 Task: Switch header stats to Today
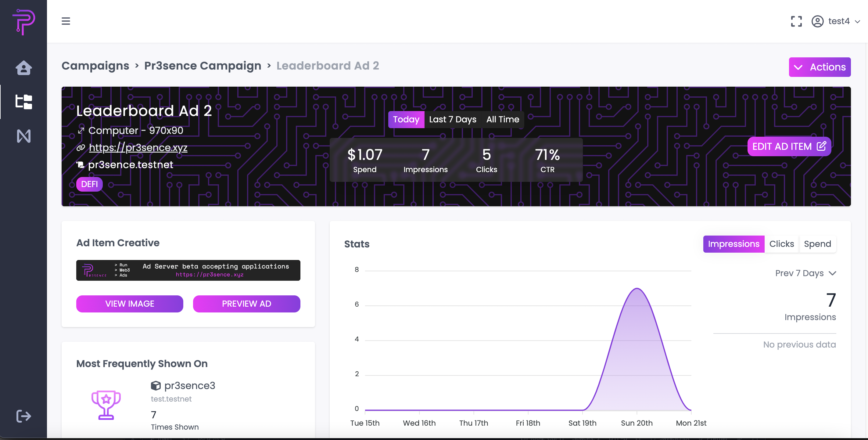click(406, 119)
